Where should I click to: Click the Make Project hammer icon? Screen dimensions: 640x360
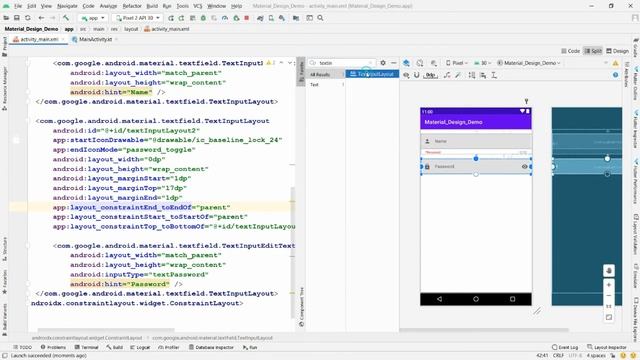pos(66,18)
